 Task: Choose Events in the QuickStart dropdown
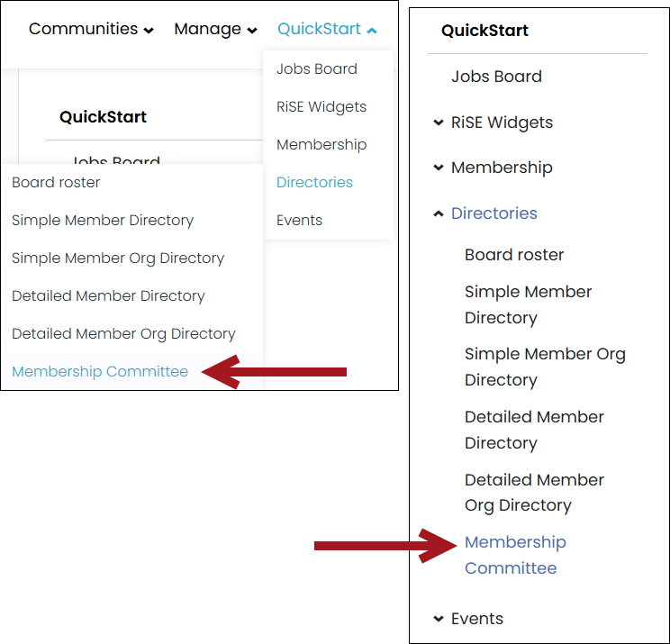[x=299, y=221]
